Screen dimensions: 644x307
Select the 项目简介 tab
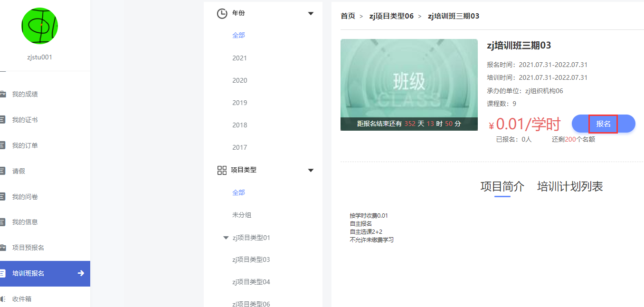pyautogui.click(x=502, y=186)
